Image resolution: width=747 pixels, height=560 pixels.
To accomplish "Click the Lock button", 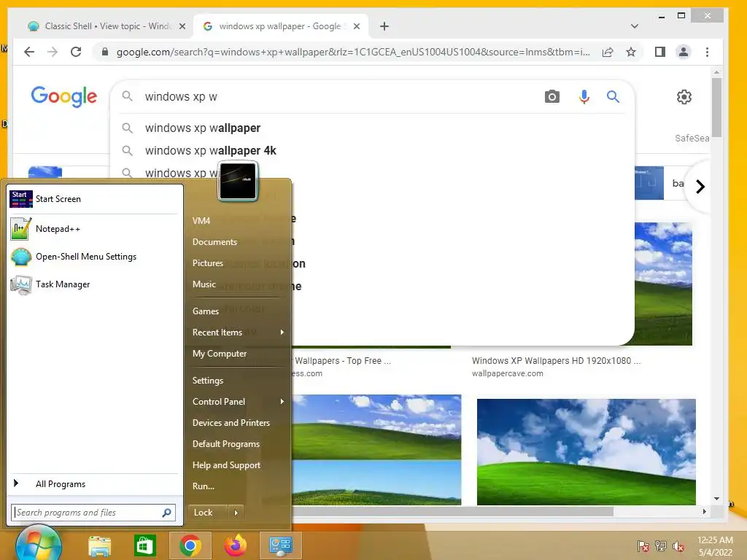I will tap(208, 513).
